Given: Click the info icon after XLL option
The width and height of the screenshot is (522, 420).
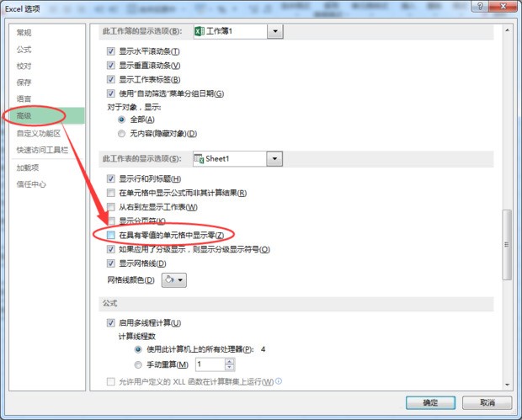Looking at the screenshot, I should (279, 381).
